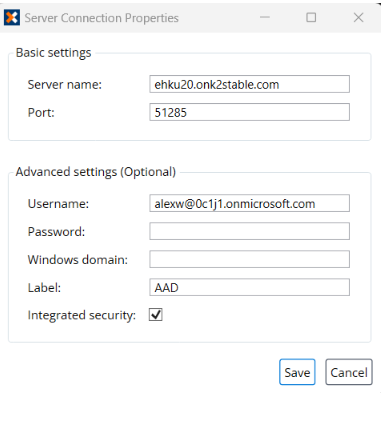Focus the empty Windows domain field

[x=249, y=259]
